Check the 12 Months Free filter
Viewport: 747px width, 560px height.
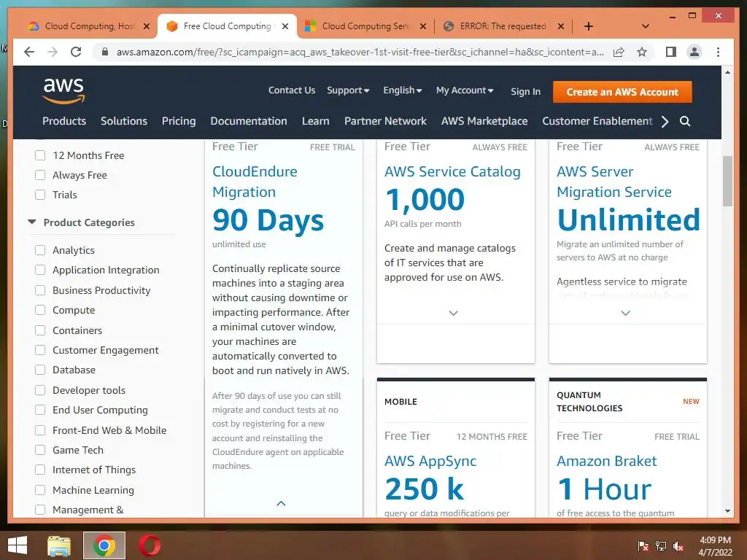click(x=41, y=155)
